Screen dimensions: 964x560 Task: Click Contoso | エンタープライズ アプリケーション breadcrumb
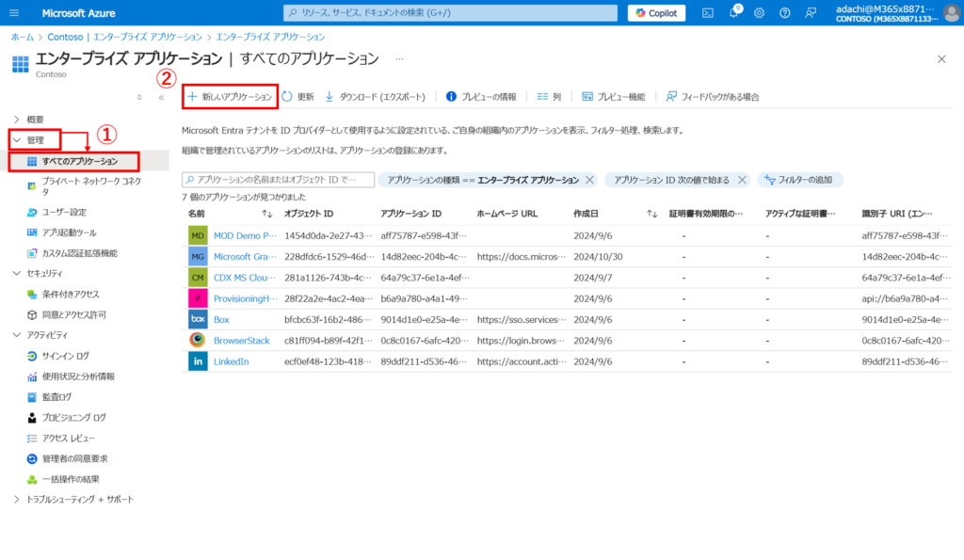click(x=125, y=37)
